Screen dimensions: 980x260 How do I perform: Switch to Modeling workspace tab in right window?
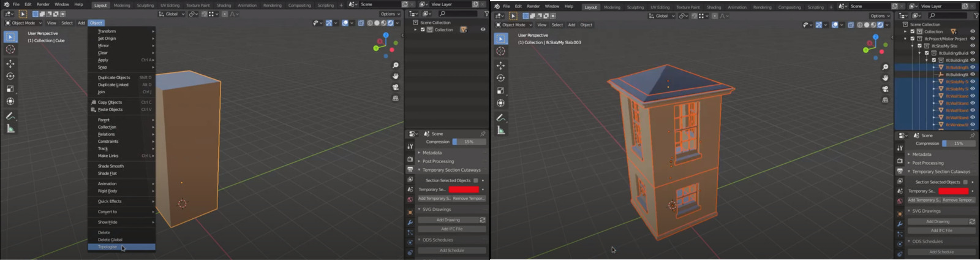point(612,7)
